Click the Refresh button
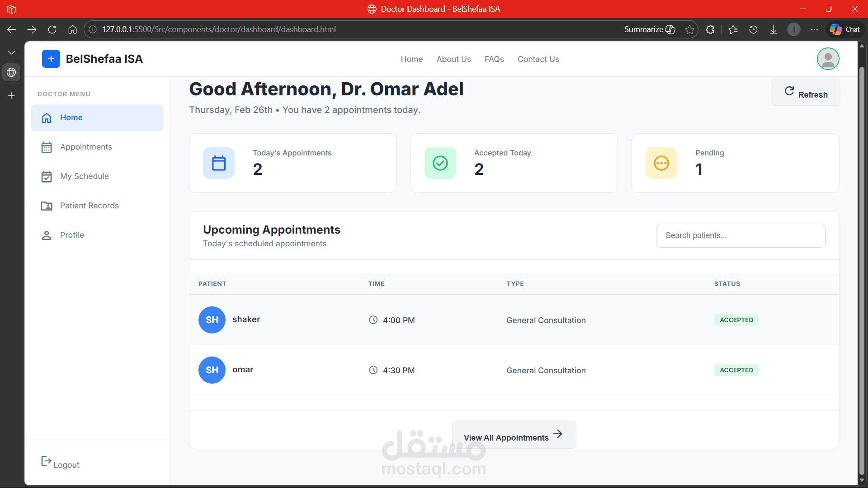The image size is (868, 488). 805,93
